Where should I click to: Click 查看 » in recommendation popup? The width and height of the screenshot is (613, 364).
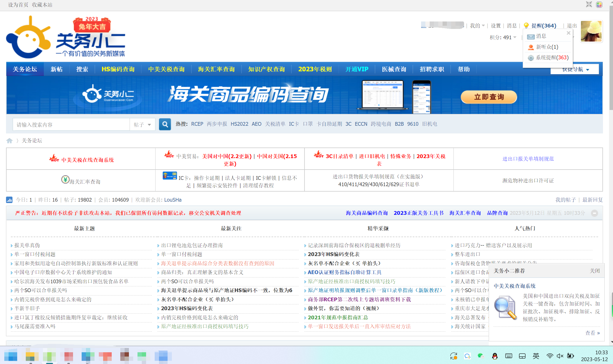pyautogui.click(x=592, y=333)
